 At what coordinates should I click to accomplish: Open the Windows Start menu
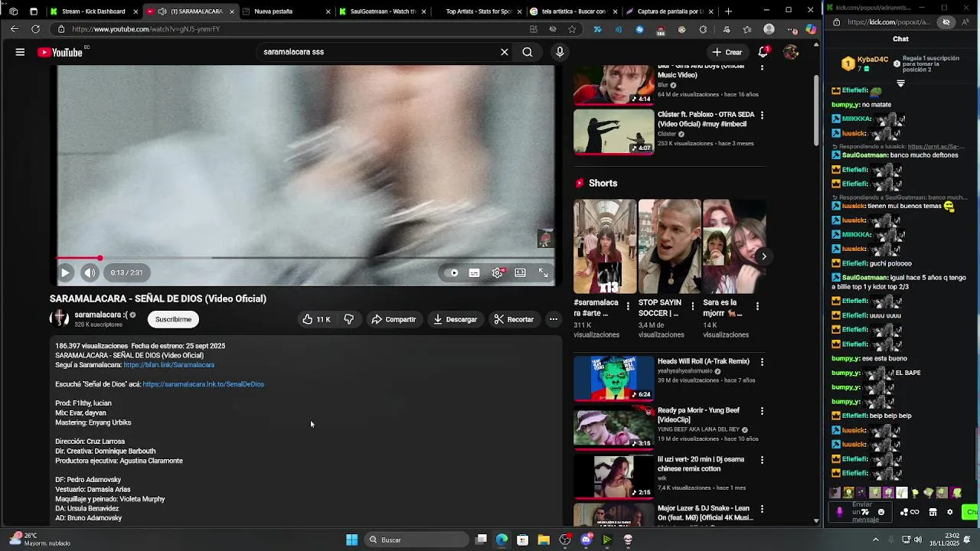tap(351, 540)
